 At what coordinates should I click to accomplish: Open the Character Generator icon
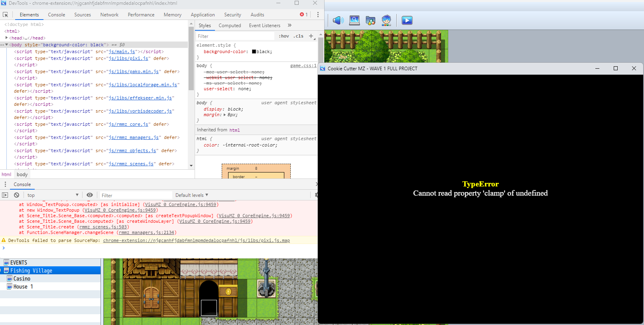(x=386, y=20)
